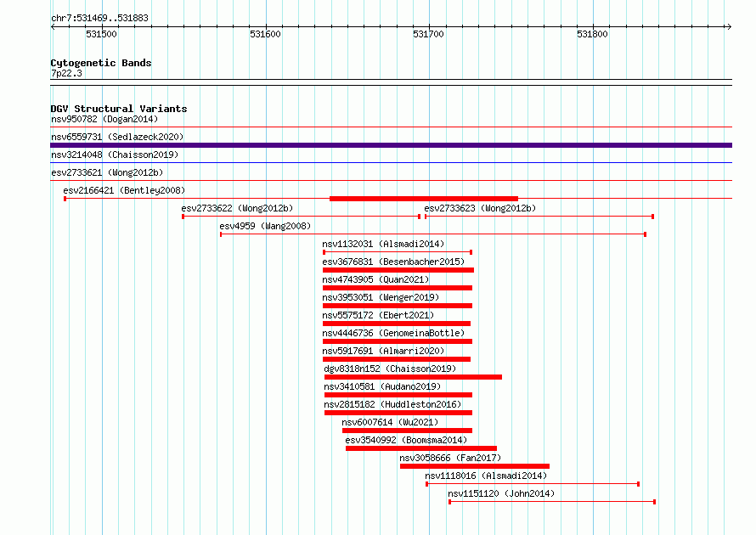Open nsv4446736 (GenomeinaBottle) label

(393, 333)
